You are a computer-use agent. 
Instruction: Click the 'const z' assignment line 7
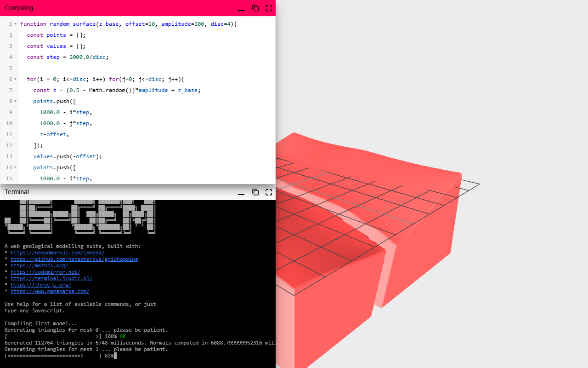coord(117,90)
